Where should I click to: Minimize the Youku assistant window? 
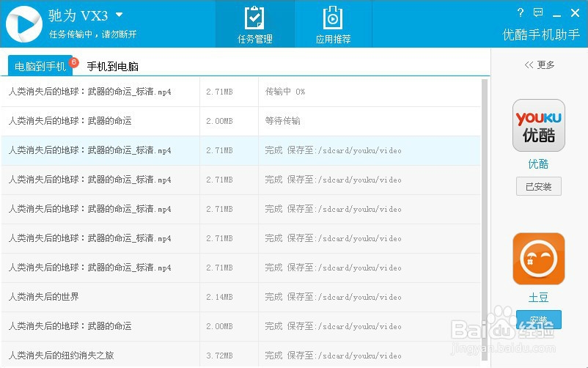pos(556,15)
